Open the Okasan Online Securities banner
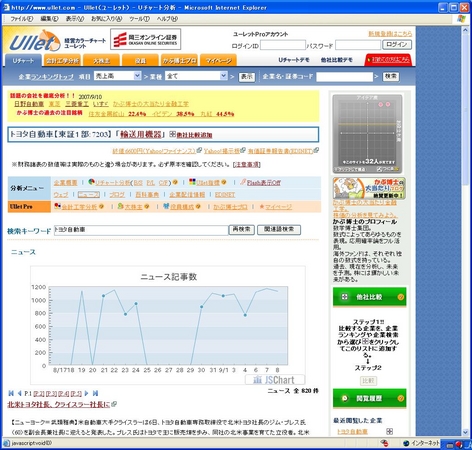Screen dimensions: 472x450 click(x=145, y=39)
